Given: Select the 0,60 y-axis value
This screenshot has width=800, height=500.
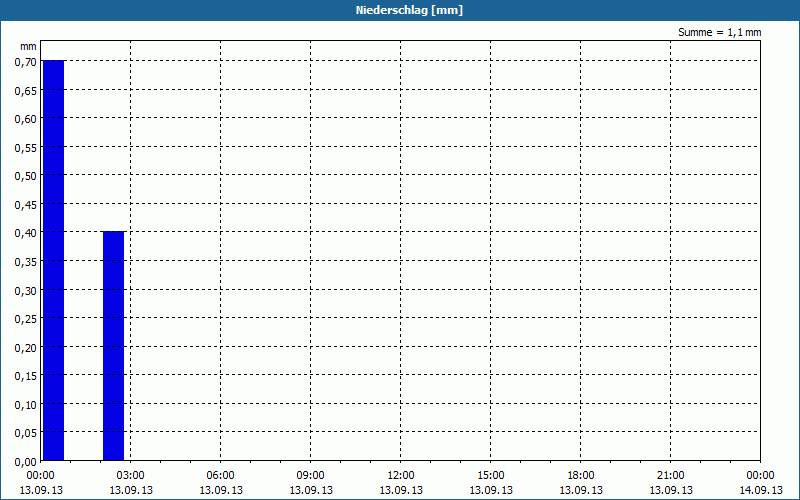Looking at the screenshot, I should [26, 119].
